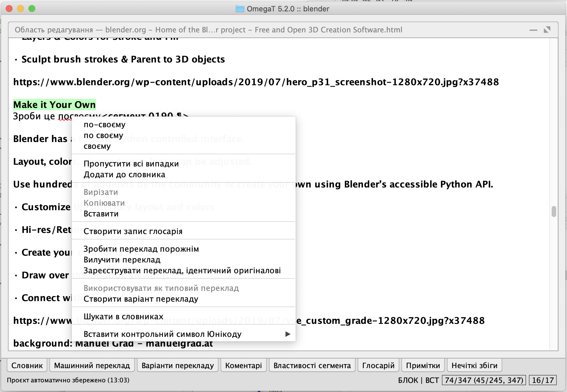Click 'Створити запис глосарія'
The image size is (567, 392).
[x=184, y=232]
